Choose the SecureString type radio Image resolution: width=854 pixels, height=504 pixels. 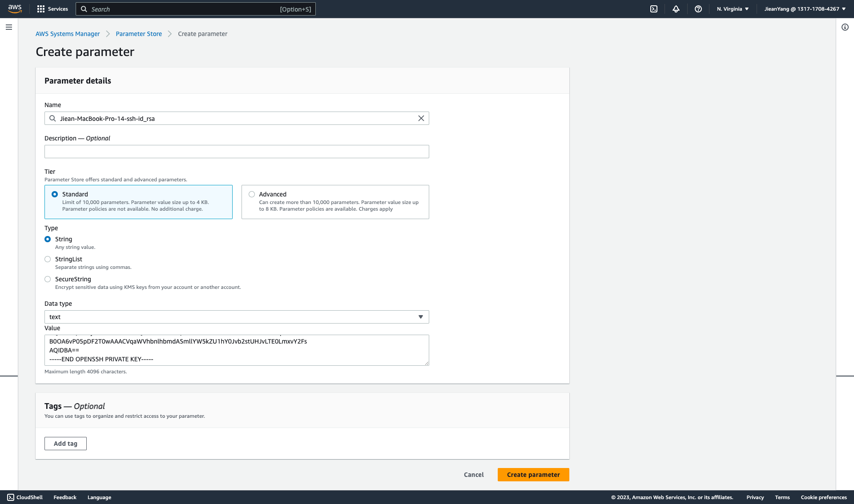click(x=48, y=279)
